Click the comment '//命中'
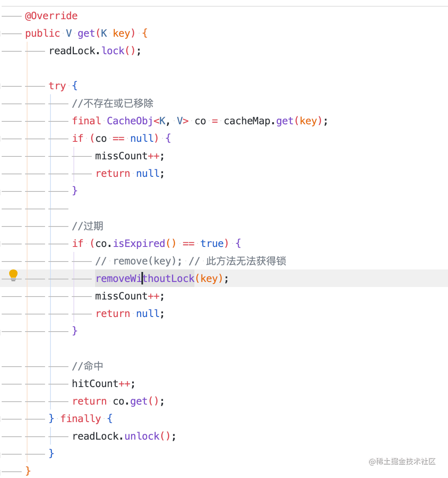 [x=88, y=366]
